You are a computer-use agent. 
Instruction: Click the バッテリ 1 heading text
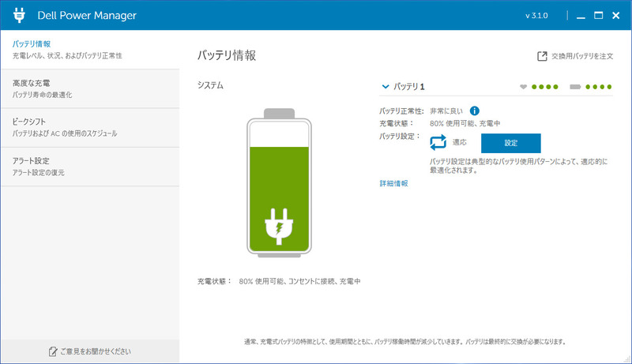click(408, 87)
